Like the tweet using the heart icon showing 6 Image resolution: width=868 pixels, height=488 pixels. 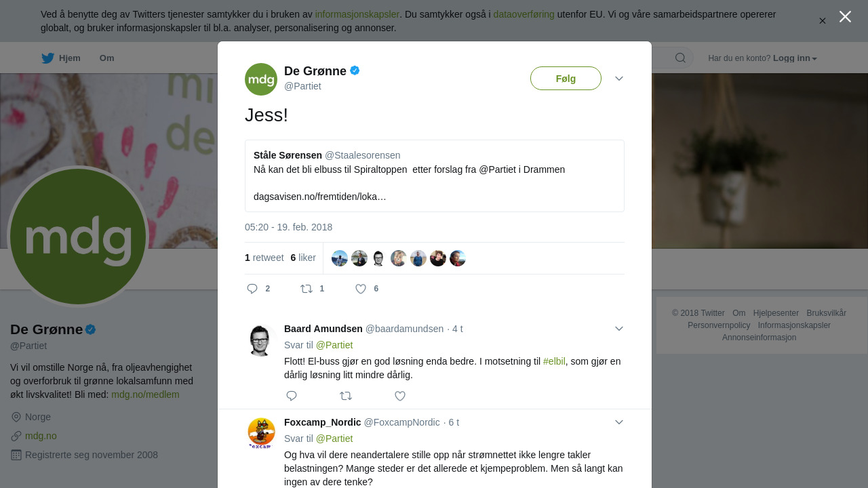pos(361,289)
